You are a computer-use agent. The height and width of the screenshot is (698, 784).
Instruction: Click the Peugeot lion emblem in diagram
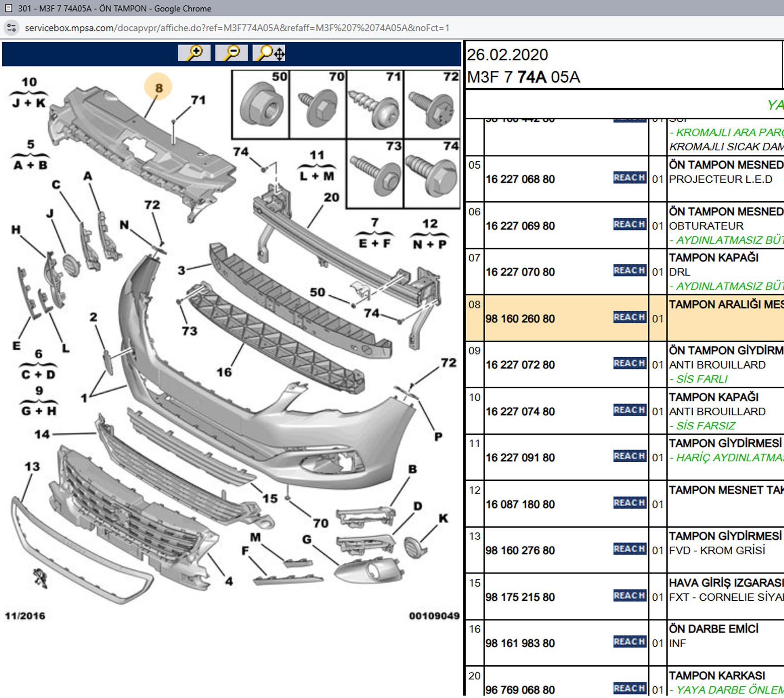(40, 578)
